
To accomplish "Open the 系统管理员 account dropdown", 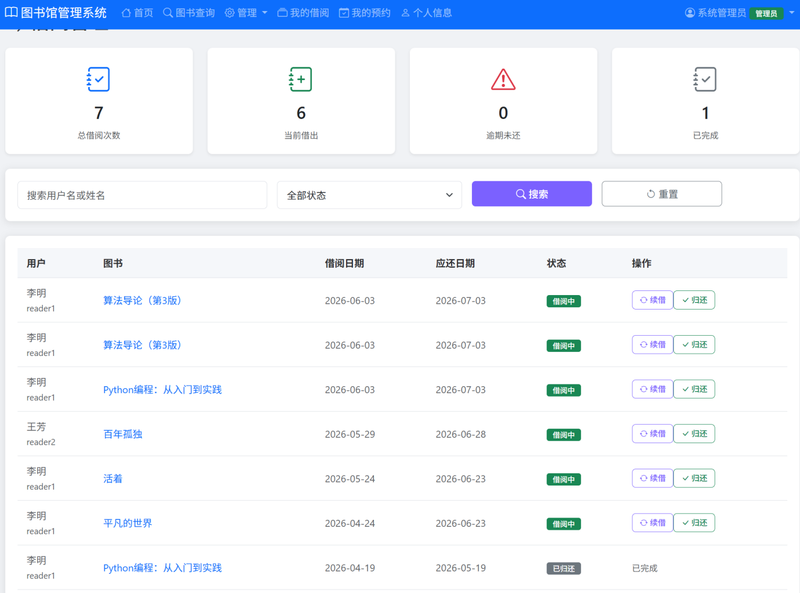I will click(740, 13).
